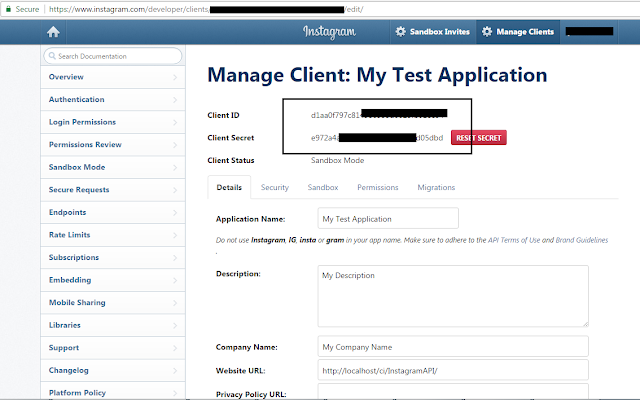This screenshot has height=400, width=640.
Task: Expand the Embedding chevron arrow
Action: pos(175,280)
